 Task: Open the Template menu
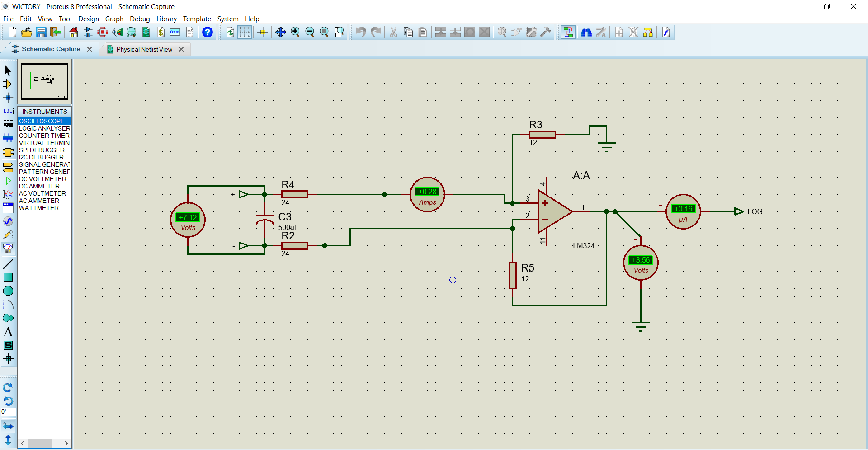197,19
